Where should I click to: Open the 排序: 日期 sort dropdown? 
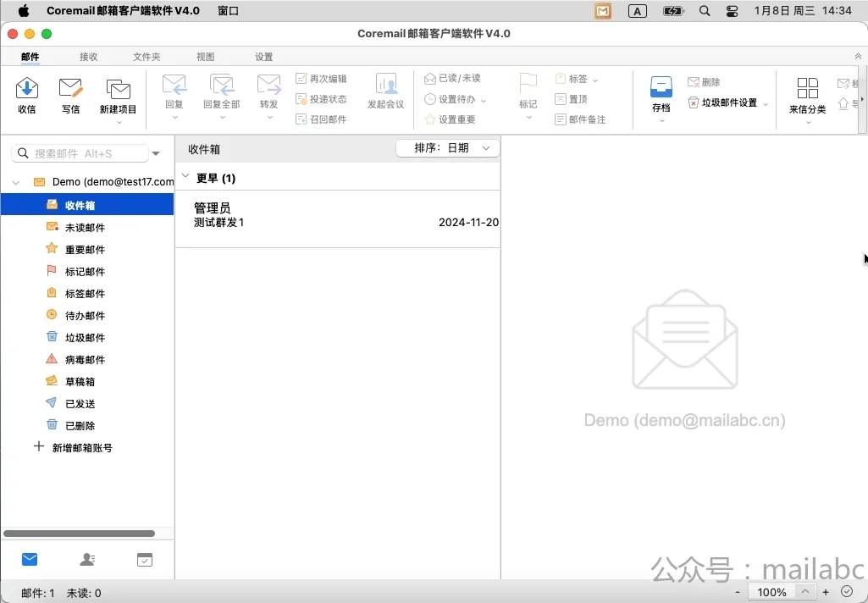448,148
